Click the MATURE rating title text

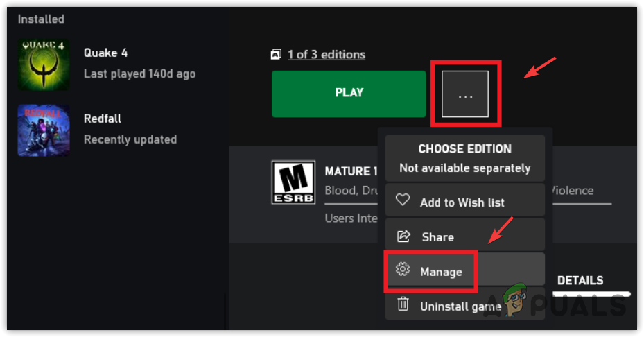click(x=351, y=171)
